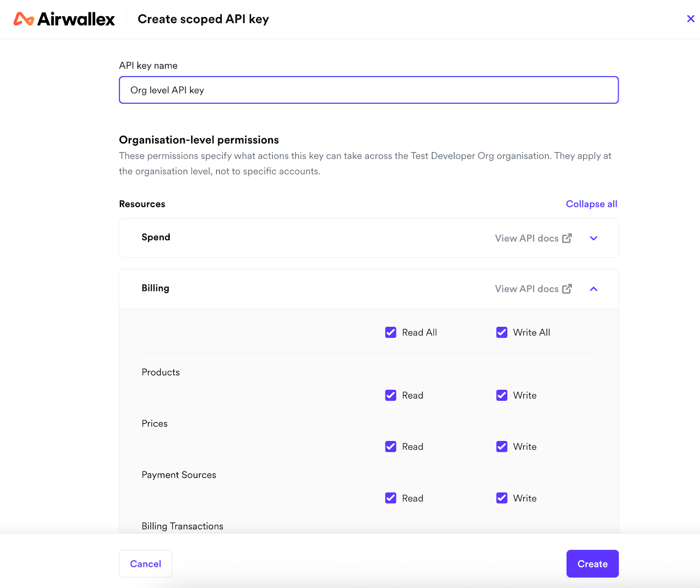This screenshot has width=700, height=588.
Task: Collapse the Billing resource section
Action: [x=594, y=289]
